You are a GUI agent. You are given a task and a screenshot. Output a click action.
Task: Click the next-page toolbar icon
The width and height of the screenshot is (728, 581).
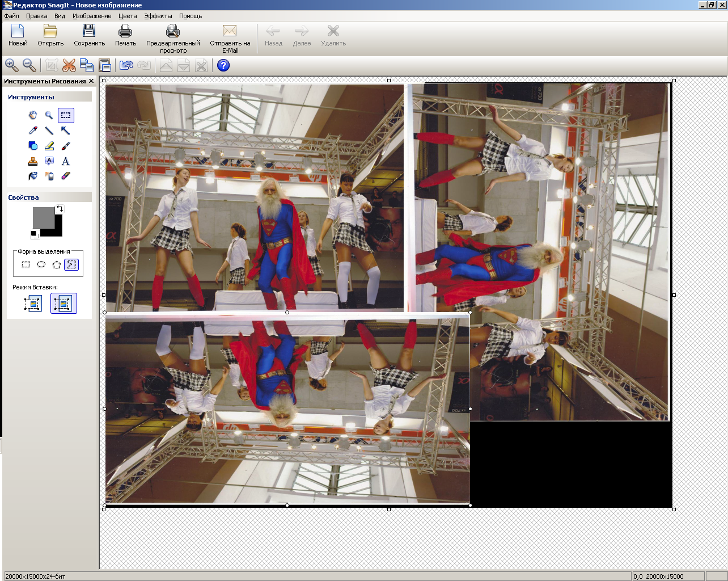[184, 66]
